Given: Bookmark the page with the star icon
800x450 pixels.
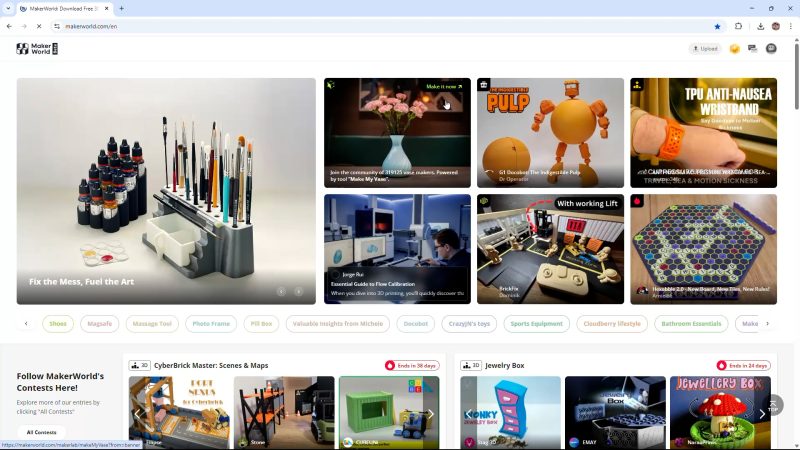Looking at the screenshot, I should coord(717,27).
